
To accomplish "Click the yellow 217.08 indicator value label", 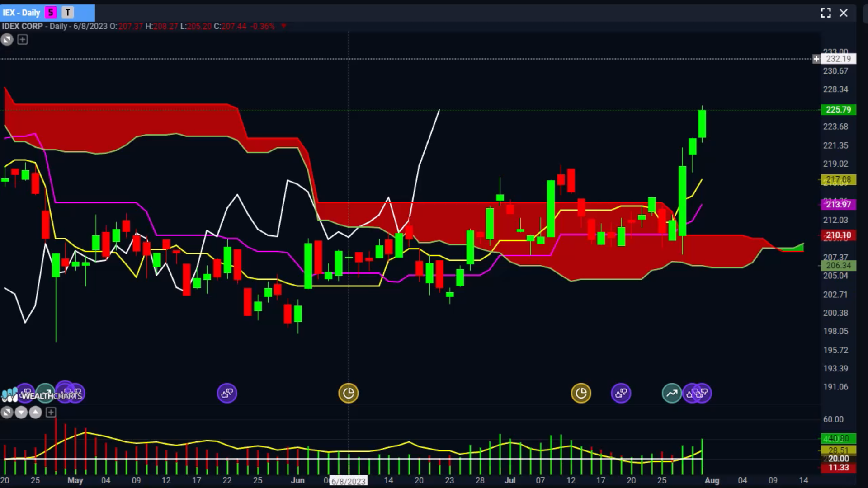I will click(x=839, y=179).
